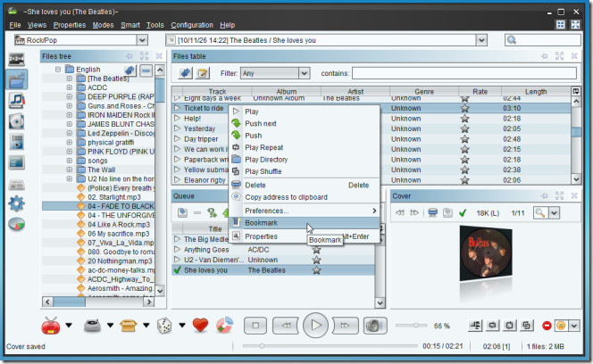Viewport: 593px width, 364px height.
Task: Click next cover arrow in Cover panel
Action: 414,213
